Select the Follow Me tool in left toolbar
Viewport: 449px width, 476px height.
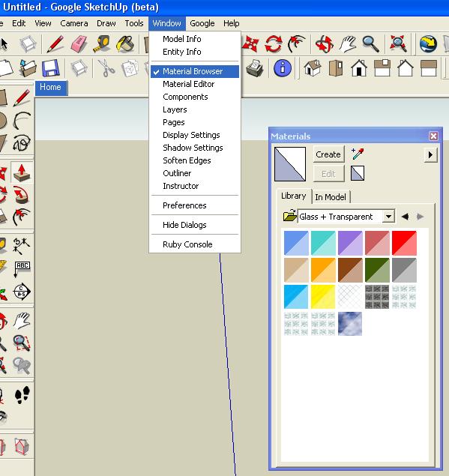[22, 195]
